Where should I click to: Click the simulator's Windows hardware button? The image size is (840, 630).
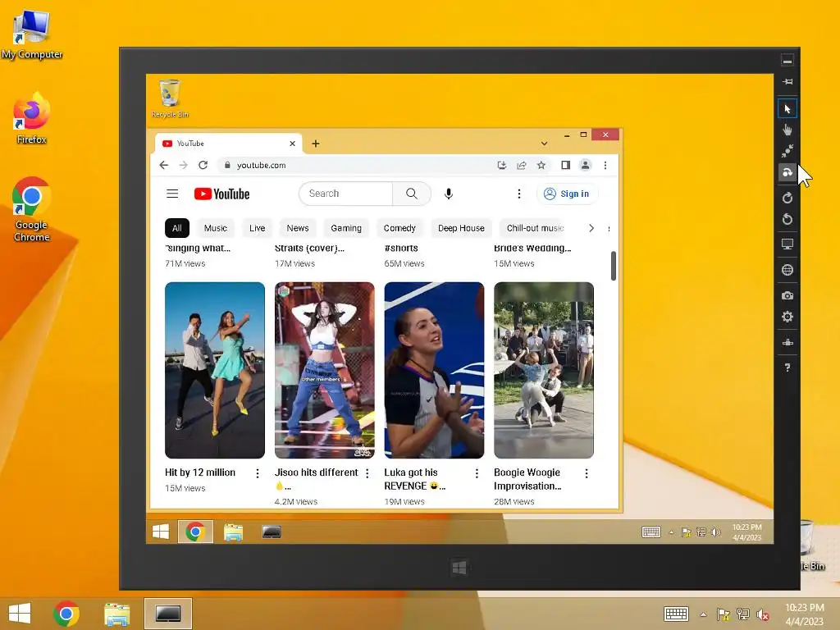(459, 568)
